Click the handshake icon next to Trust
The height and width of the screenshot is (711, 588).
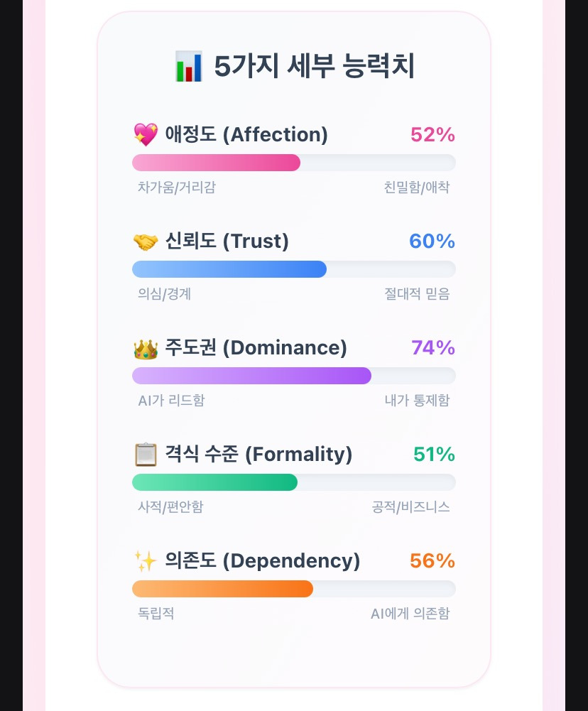146,241
